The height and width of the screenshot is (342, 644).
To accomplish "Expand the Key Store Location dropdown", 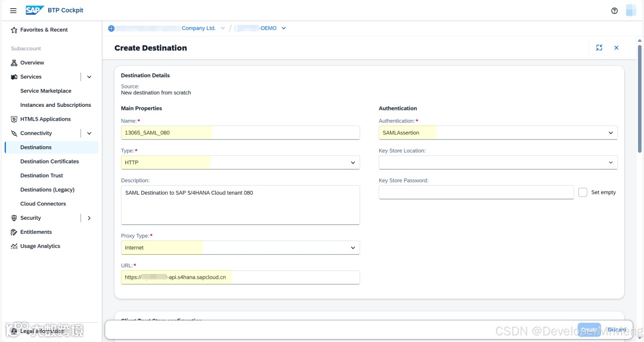I will [x=611, y=162].
